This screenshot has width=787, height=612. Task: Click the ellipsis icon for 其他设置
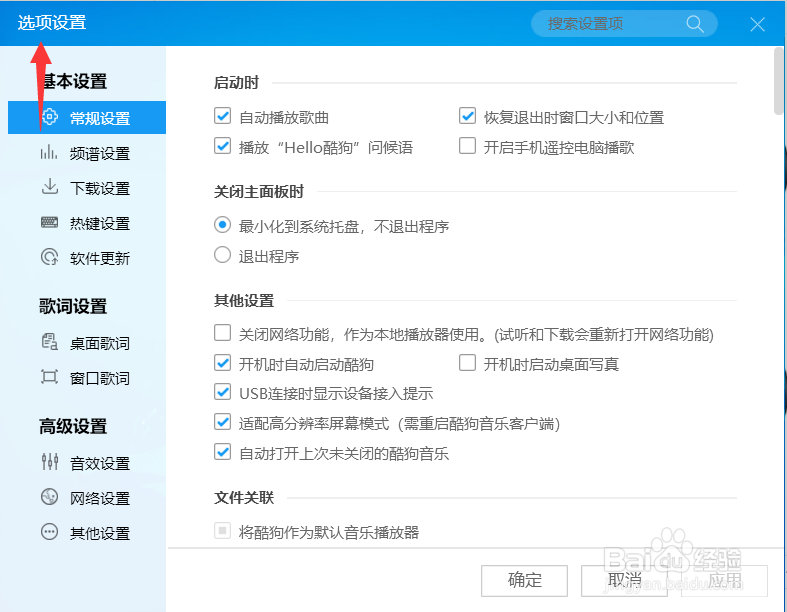[49, 532]
